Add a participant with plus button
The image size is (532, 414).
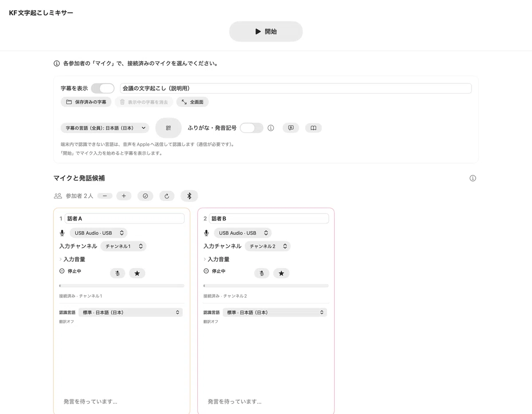124,196
